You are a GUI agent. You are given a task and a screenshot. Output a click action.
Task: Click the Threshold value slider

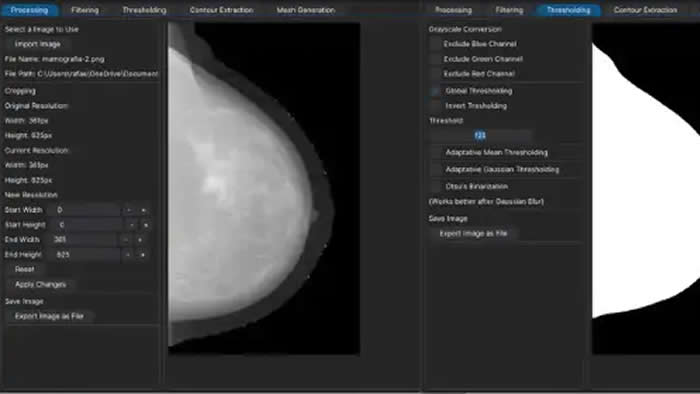pos(480,136)
